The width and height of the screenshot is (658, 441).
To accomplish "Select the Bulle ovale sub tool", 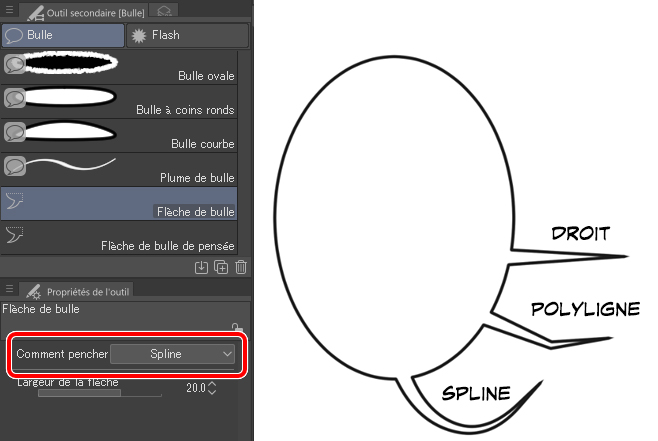I will pos(120,66).
